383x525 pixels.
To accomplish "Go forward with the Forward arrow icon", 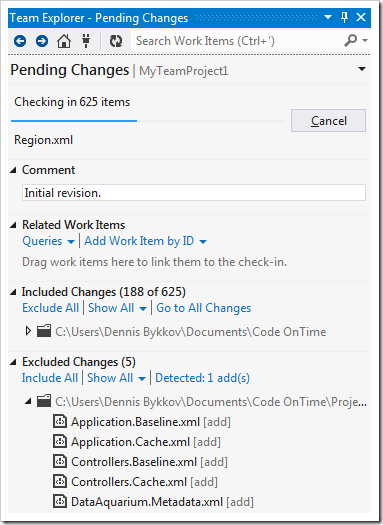I will [42, 41].
